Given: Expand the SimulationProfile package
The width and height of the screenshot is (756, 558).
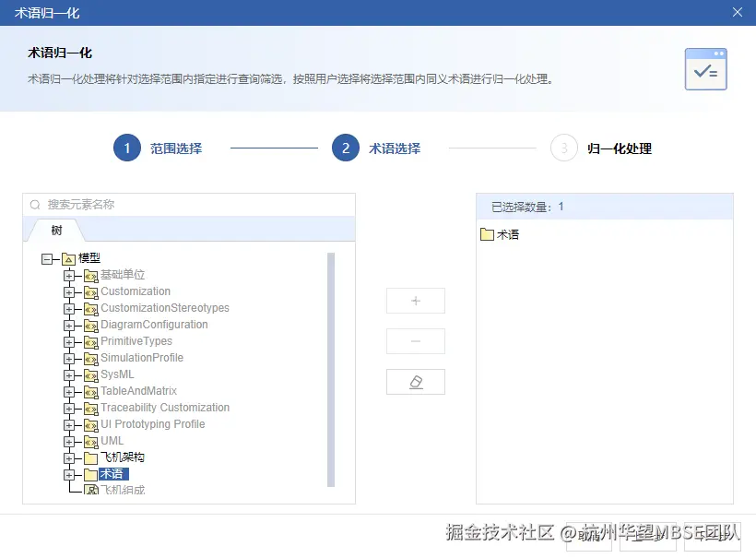Looking at the screenshot, I should pos(69,359).
